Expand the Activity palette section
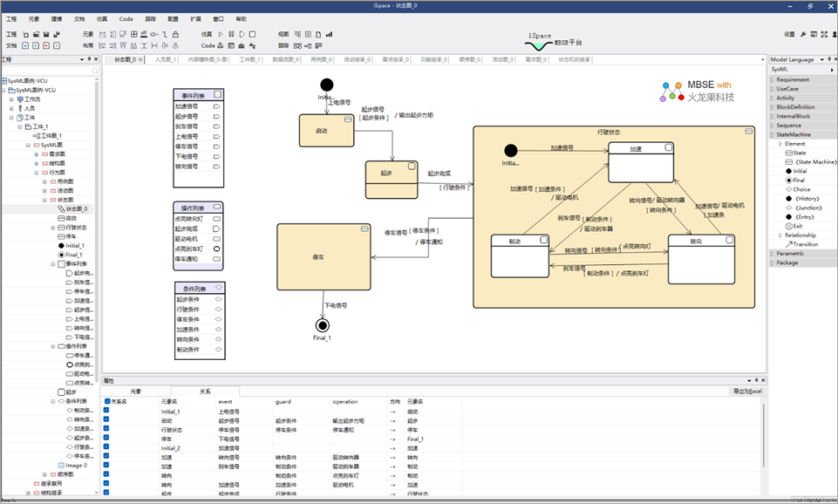Screen dimensions: 838x504 coord(772,98)
